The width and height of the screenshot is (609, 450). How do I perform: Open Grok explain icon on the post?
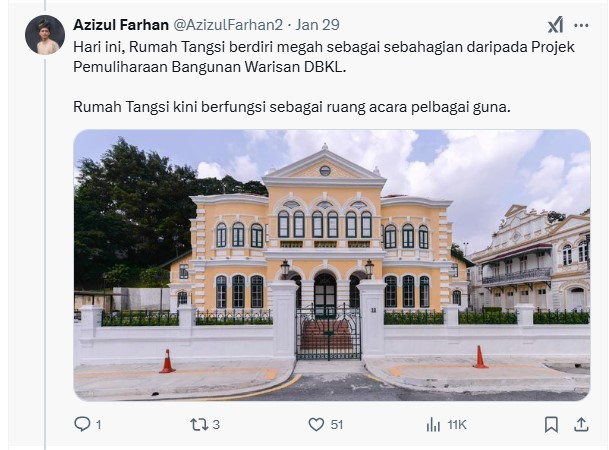pyautogui.click(x=555, y=25)
